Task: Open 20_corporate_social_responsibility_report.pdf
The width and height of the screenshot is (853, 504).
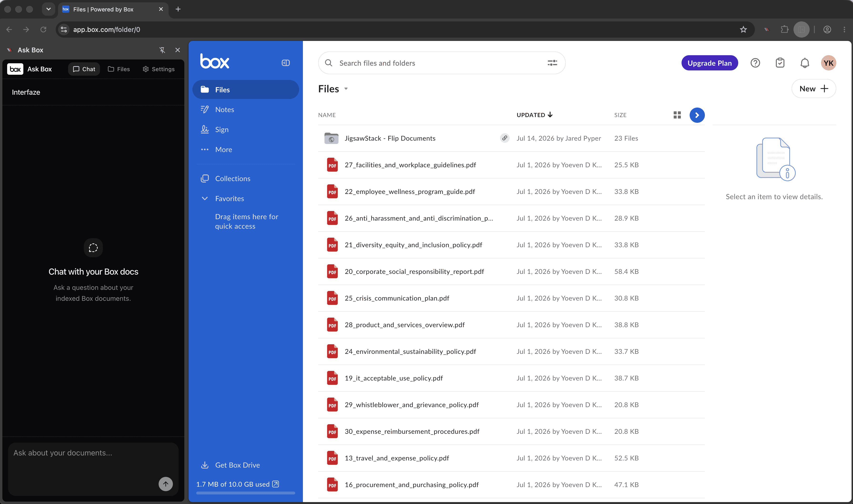Action: point(414,271)
